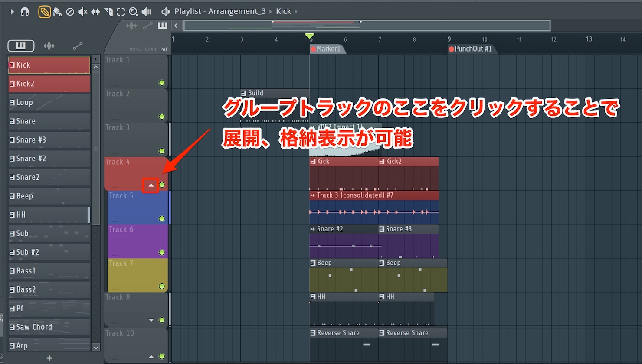Mute Track 1 with its green LED

click(162, 83)
